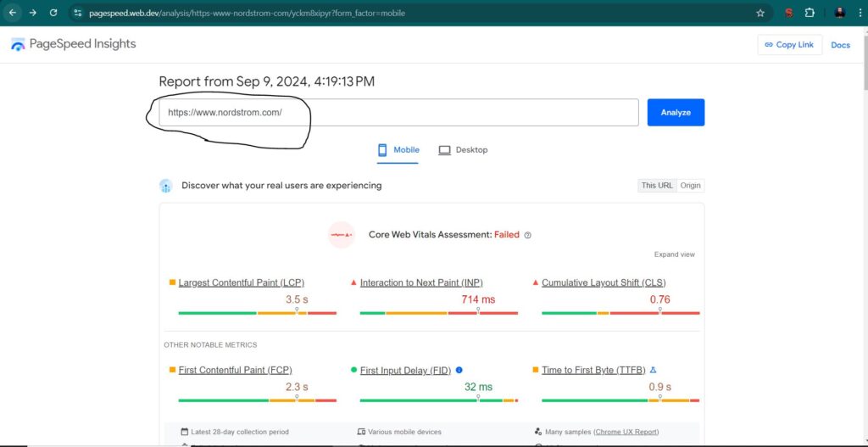Open First Input Delay (FID) link

pyautogui.click(x=406, y=370)
